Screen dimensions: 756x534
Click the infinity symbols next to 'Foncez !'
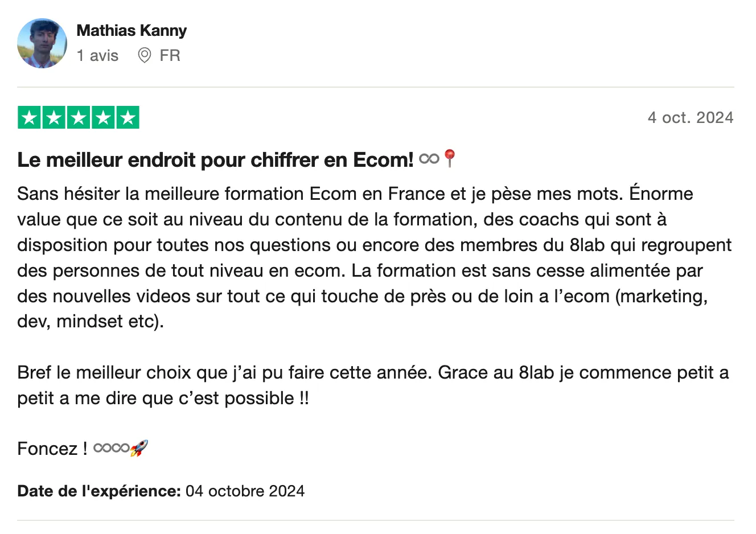pyautogui.click(x=111, y=448)
